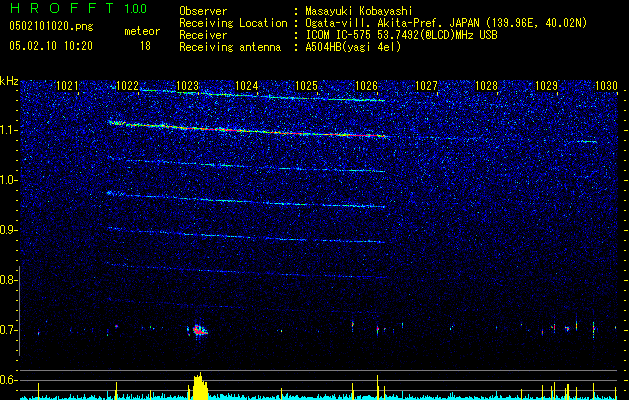Viewport: 629px width, 400px height.
Task: Click the version number 1.0.0
Action: pos(136,8)
